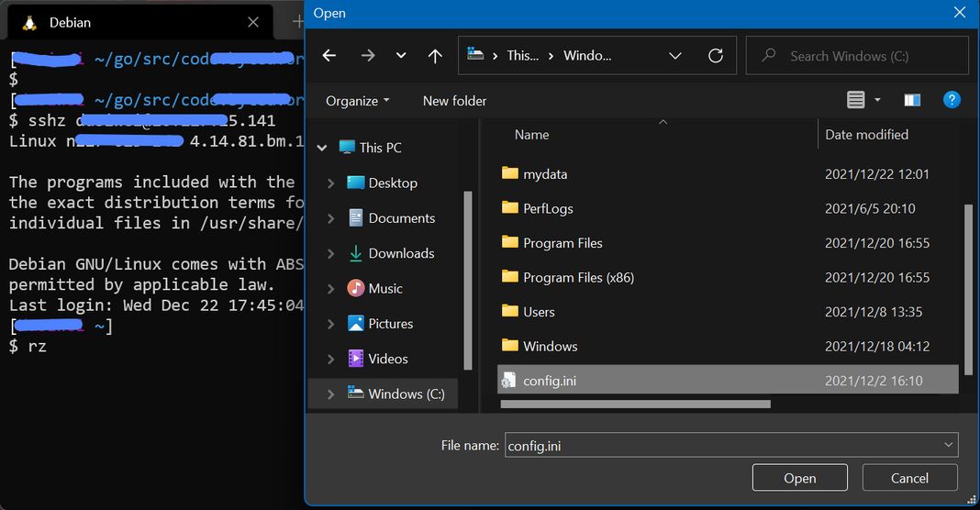Select 'Windo...' breadcrumb in address bar
980x510 pixels.
(587, 56)
